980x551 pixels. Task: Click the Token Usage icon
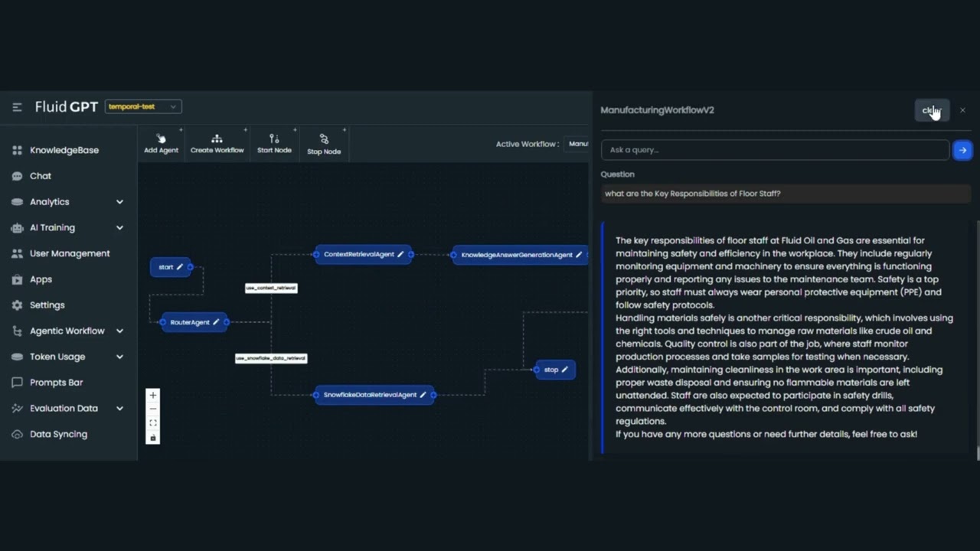[17, 357]
